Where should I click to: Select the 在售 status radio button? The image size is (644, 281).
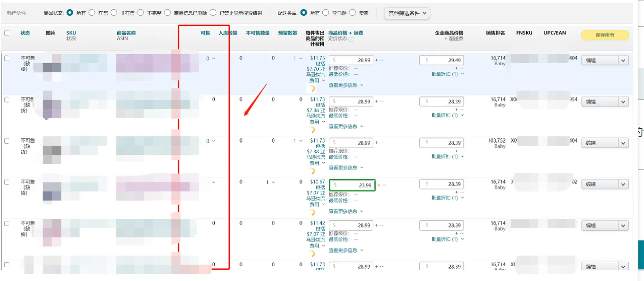click(x=92, y=13)
